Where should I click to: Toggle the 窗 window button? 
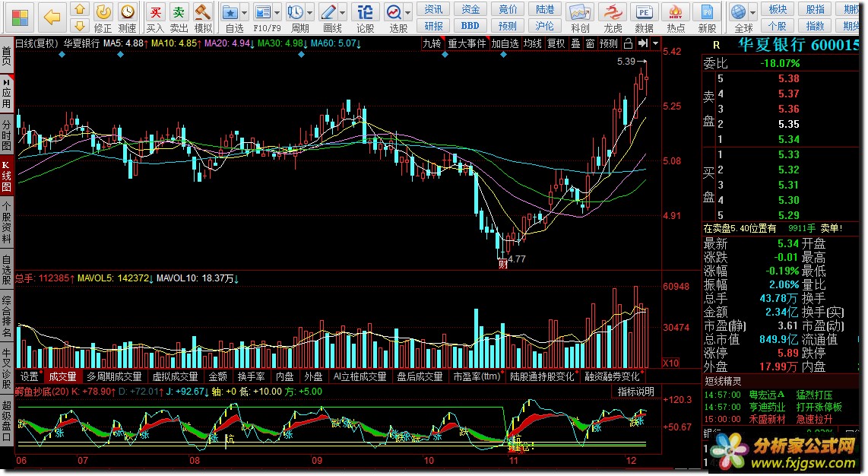click(x=590, y=43)
